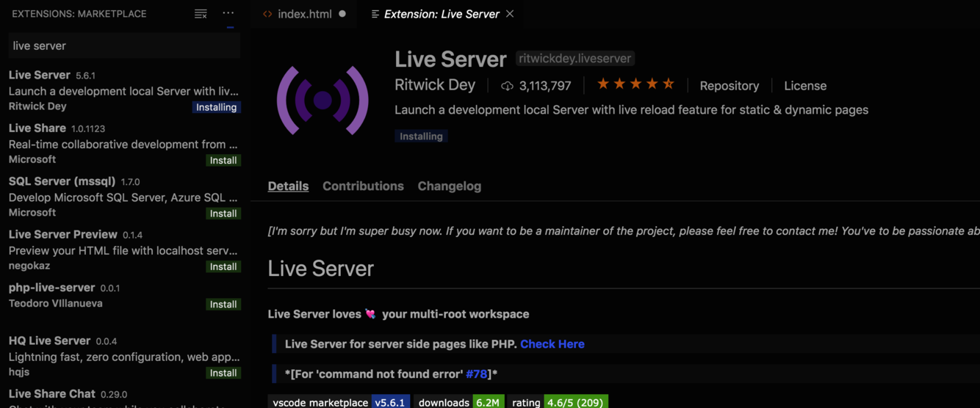
Task: Open the Contributions tab
Action: click(363, 186)
